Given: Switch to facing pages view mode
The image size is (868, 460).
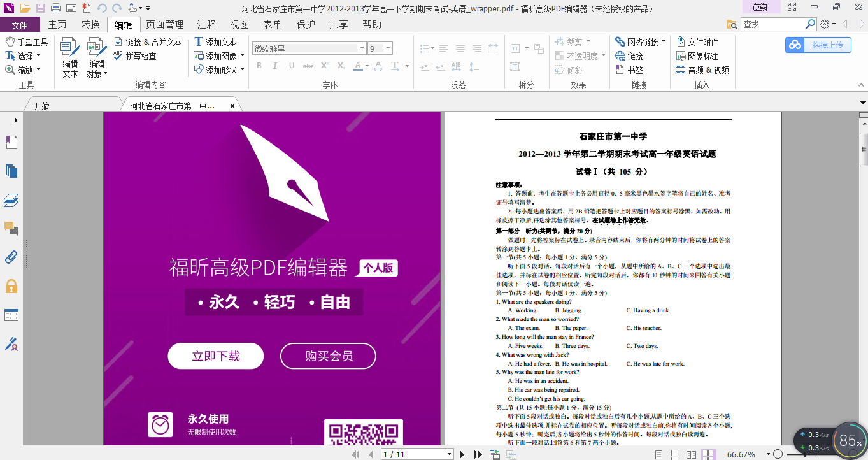Looking at the screenshot, I should click(692, 454).
